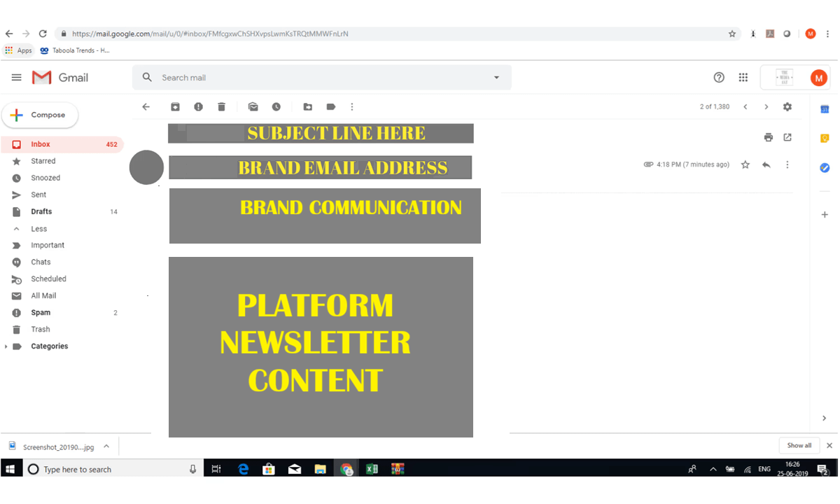Viewport: 840px width, 504px height.
Task: Go to the Spam folder
Action: [x=41, y=313]
